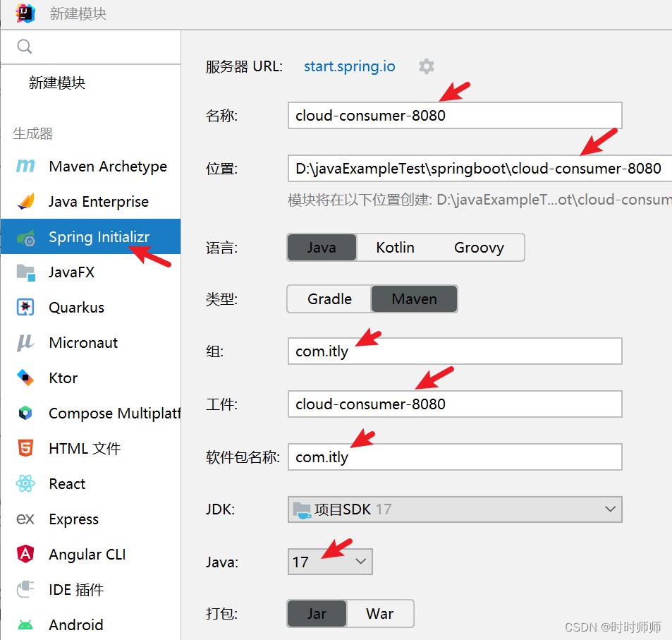Click the project SDK folder icon
This screenshot has height=640, width=672.
pyautogui.click(x=302, y=509)
